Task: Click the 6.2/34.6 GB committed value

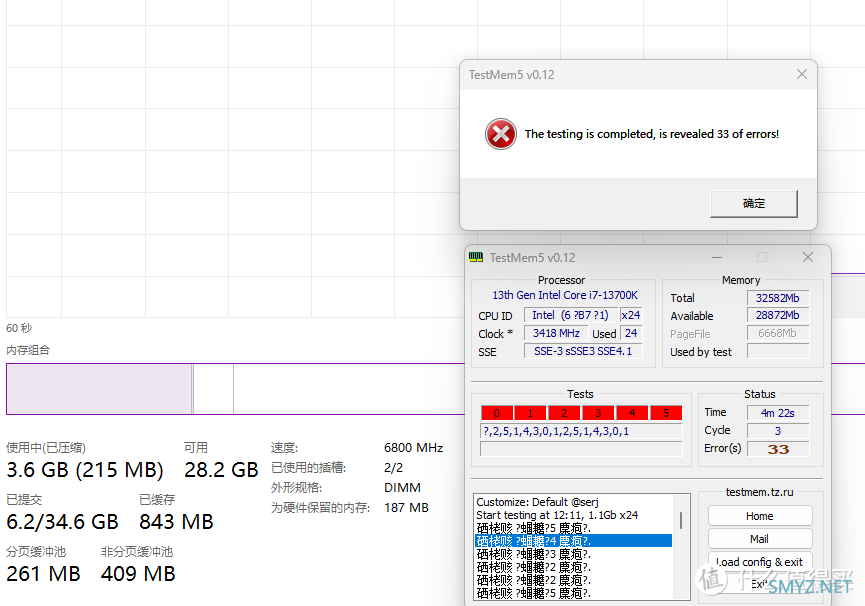Action: (x=62, y=522)
